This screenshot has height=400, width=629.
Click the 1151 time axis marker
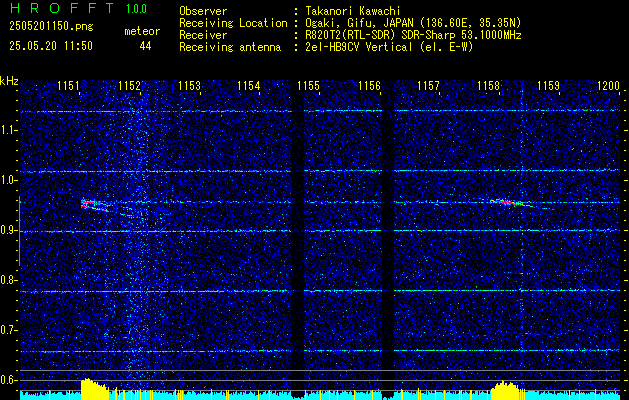point(68,85)
